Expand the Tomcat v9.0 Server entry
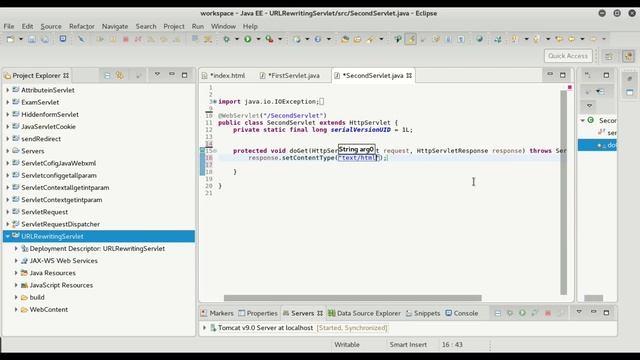 coord(204,328)
